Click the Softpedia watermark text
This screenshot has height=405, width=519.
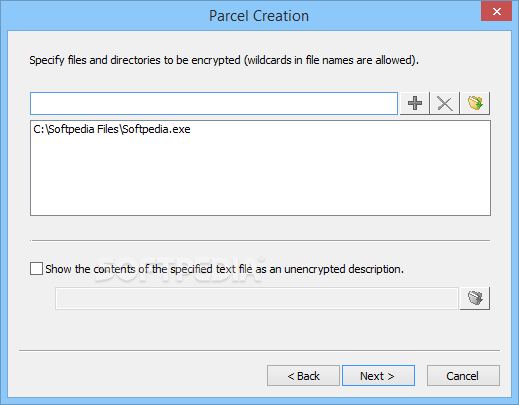178,270
